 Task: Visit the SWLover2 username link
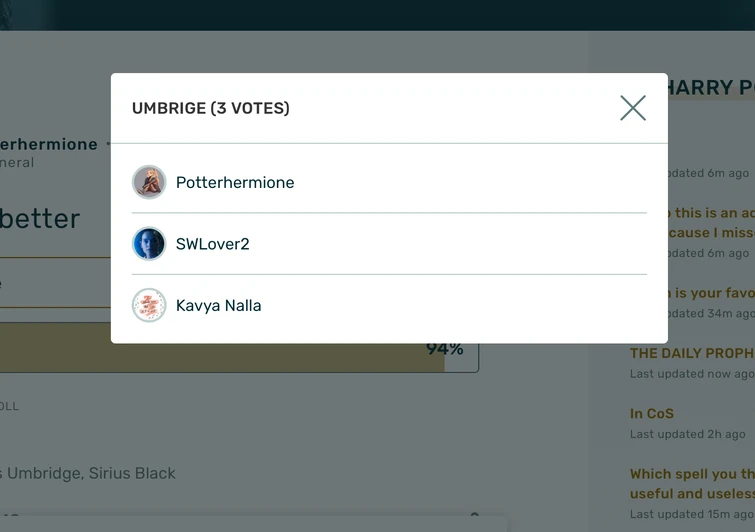tap(213, 244)
